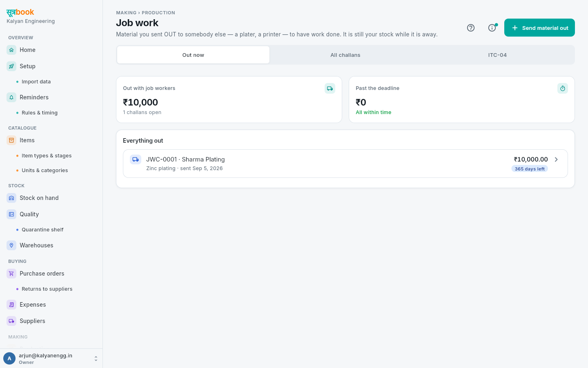This screenshot has height=368, width=588.
Task: Click the Send material out button
Action: (x=539, y=28)
